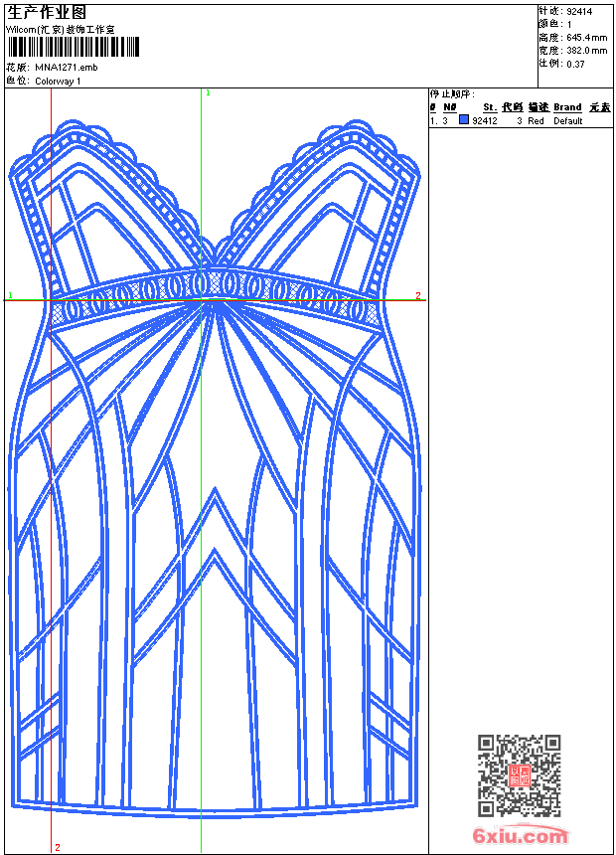Click the red marker 2 at right edge
Screen dimensions: 616x855
click(418, 296)
